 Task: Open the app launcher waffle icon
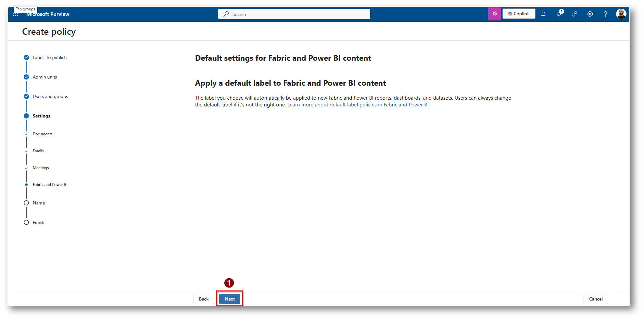(16, 15)
